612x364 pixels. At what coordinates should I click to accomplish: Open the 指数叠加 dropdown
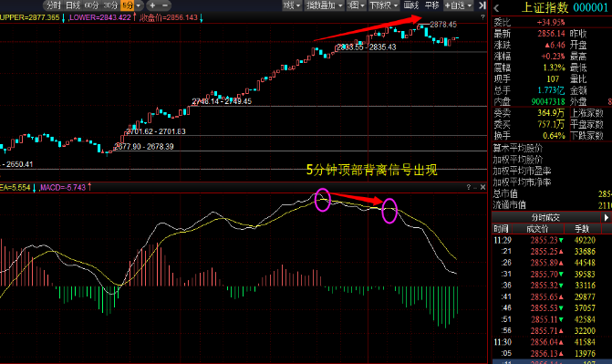(x=324, y=5)
